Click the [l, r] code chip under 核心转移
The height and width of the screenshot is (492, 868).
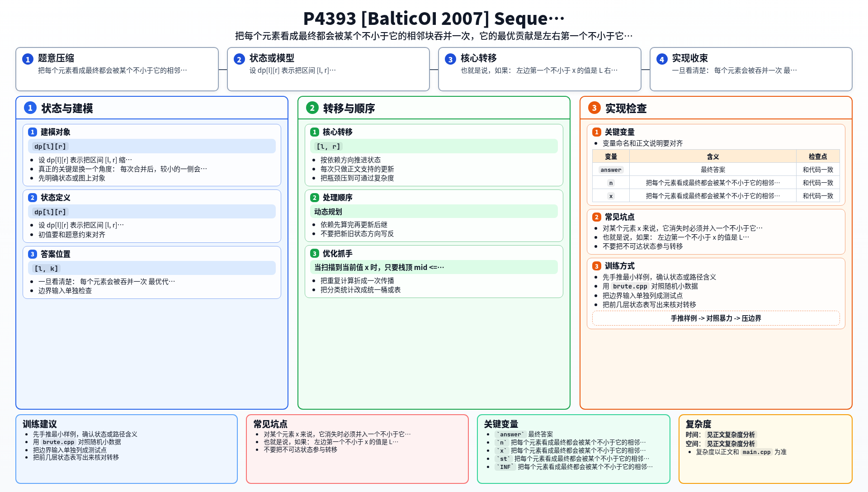coord(329,147)
